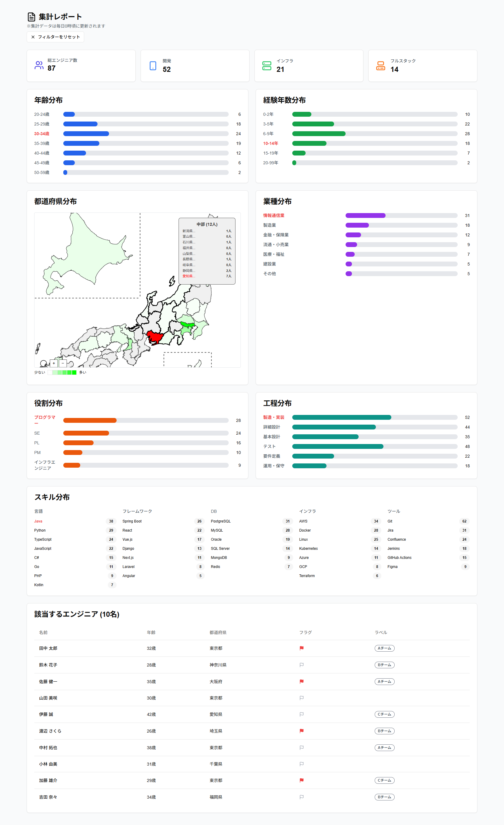
Task: Click the Cチーム label for 伊藤 誠
Action: tap(384, 714)
